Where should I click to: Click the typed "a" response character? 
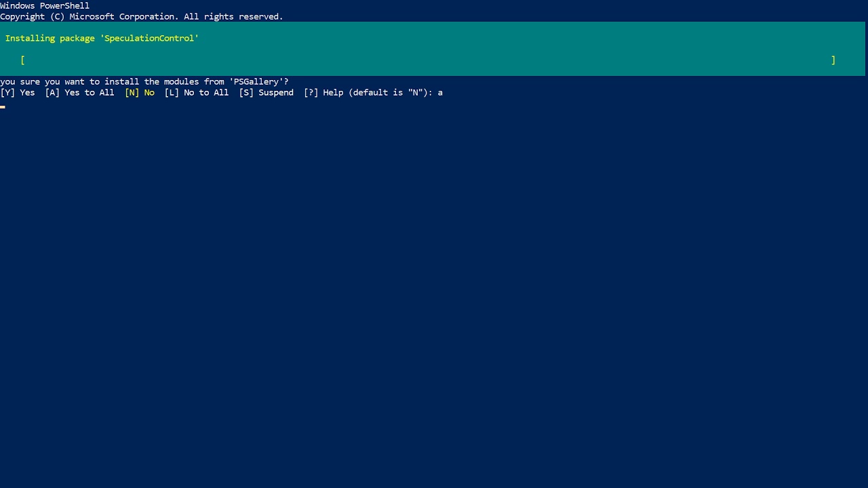tap(440, 93)
